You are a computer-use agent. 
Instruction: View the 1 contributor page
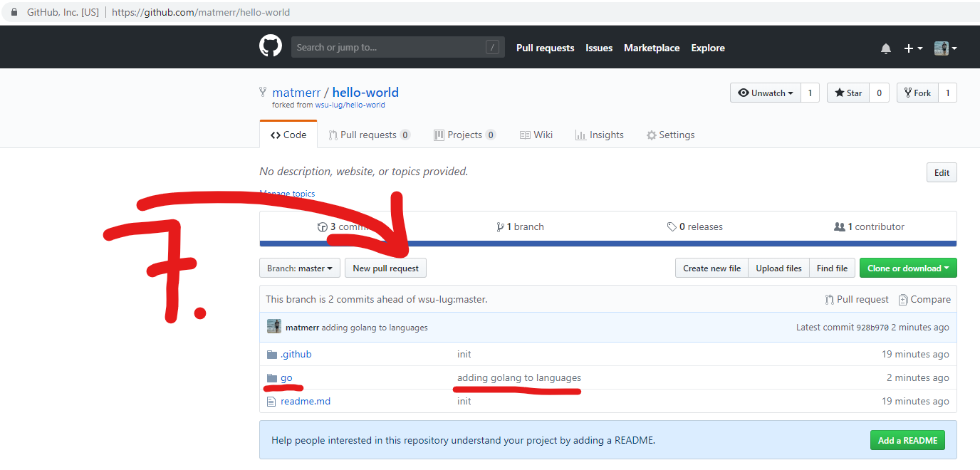click(869, 226)
